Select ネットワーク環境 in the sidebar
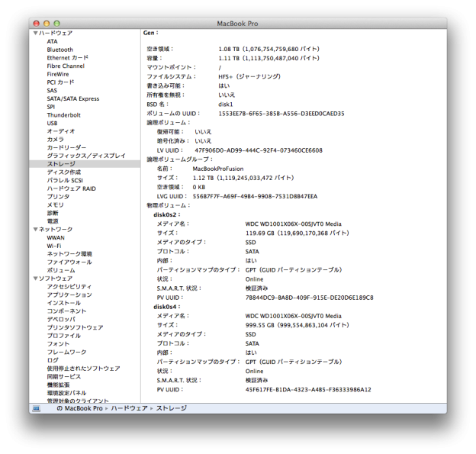The image size is (476, 454). [69, 254]
